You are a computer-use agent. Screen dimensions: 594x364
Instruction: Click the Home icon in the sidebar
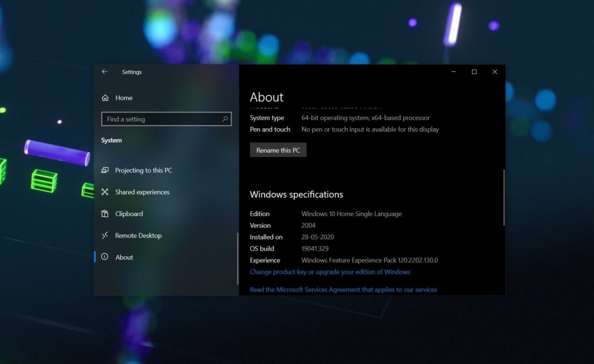(x=105, y=97)
